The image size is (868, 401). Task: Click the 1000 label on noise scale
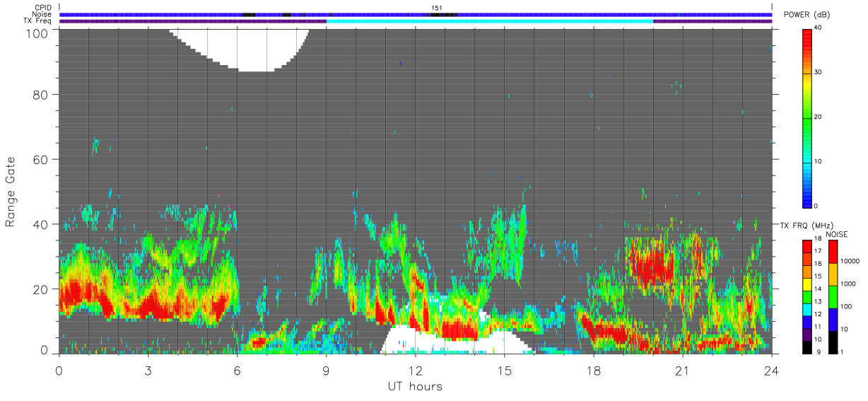(x=848, y=284)
